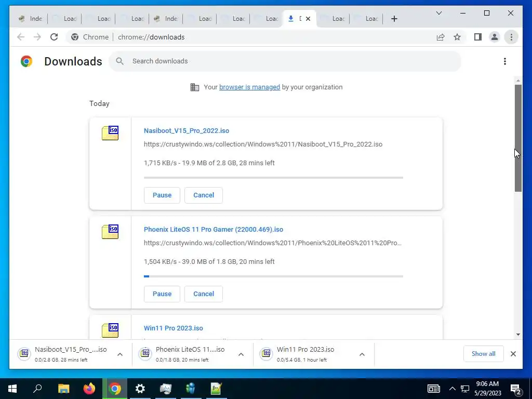The width and height of the screenshot is (532, 399).
Task: Open the Nasiboot_V15_Pro_2022.iso file link
Action: pos(187,130)
